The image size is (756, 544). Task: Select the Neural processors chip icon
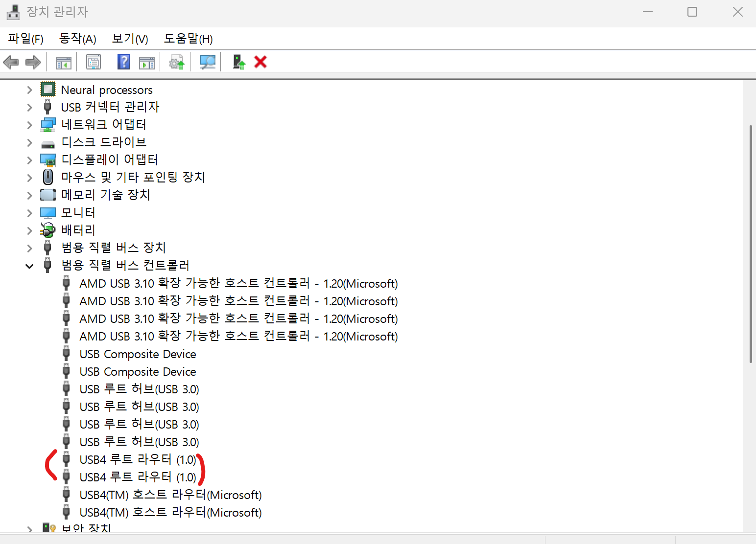point(48,90)
